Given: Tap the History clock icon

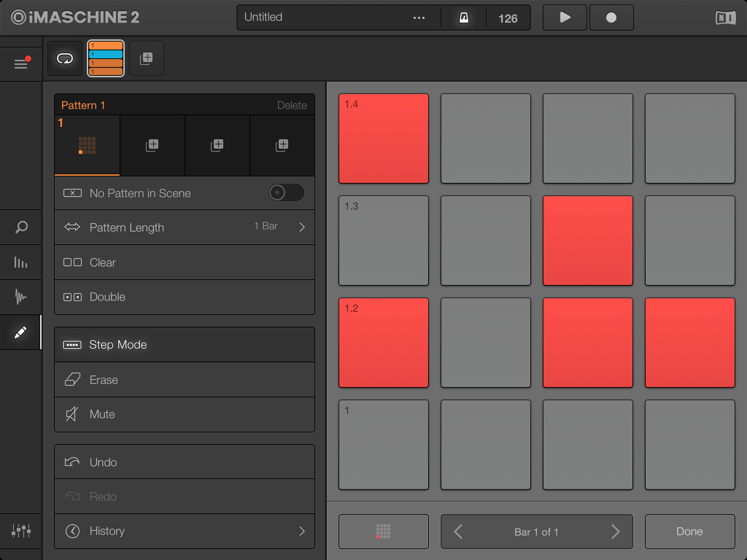Looking at the screenshot, I should 73,531.
